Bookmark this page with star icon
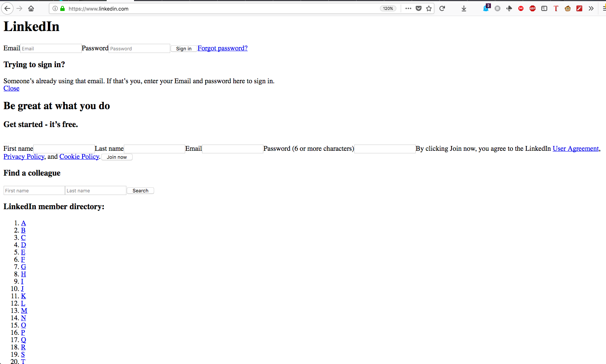The image size is (606, 364). coord(429,8)
